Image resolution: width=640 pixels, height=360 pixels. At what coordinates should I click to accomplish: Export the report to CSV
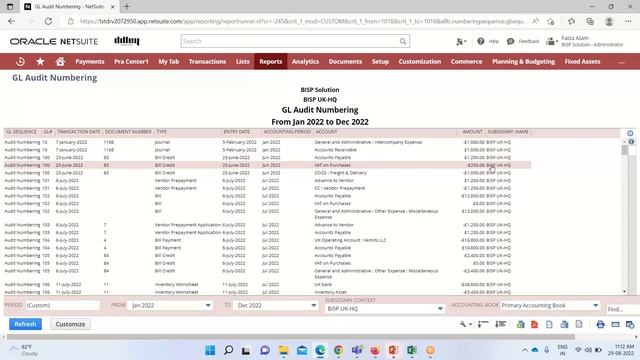point(549,324)
